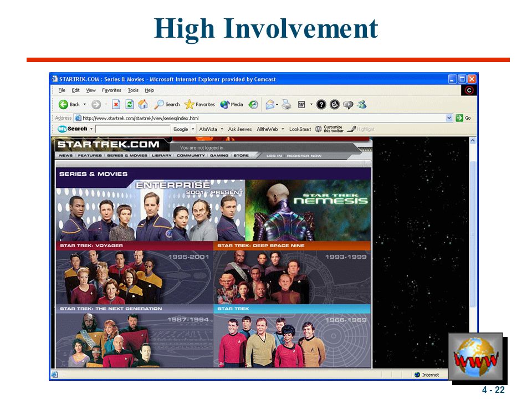Click the Comcast C logo icon
Image resolution: width=532 pixels, height=399 pixels.
tap(469, 90)
